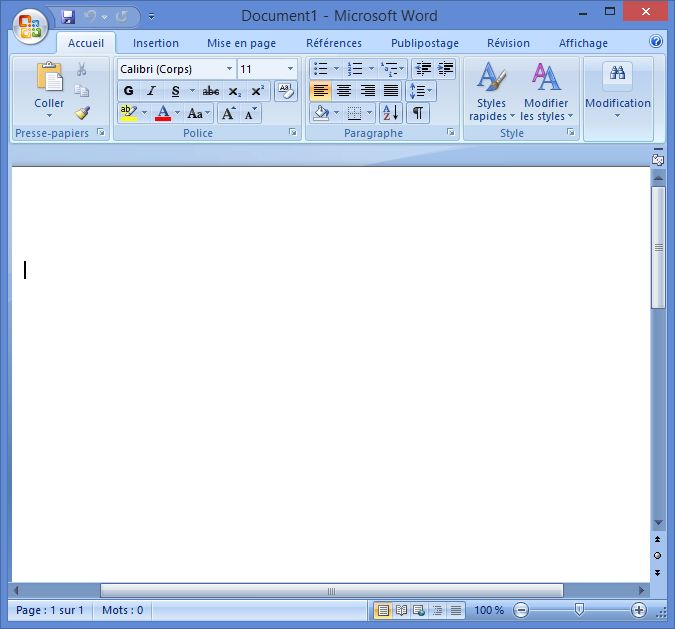Toggle italic (I) formatting
The height and width of the screenshot is (629, 675).
151,91
